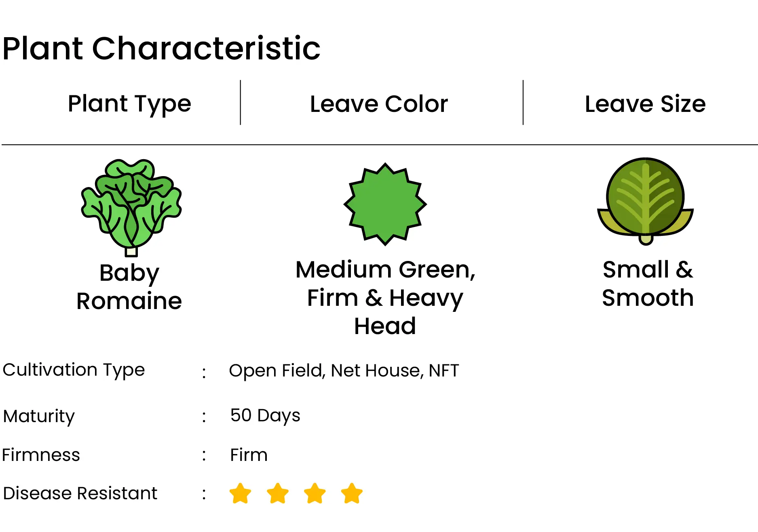Open the Leave Size column header
This screenshot has height=532, width=758.
point(645,104)
